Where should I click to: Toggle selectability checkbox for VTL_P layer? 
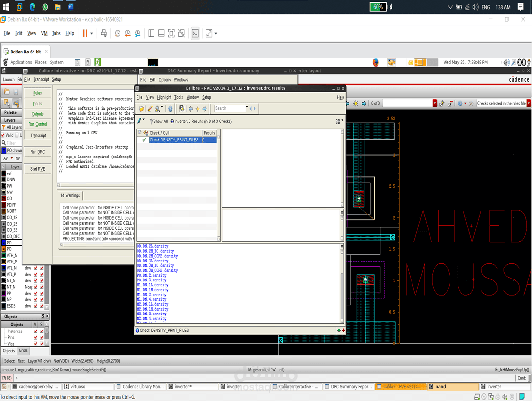[x=42, y=274]
